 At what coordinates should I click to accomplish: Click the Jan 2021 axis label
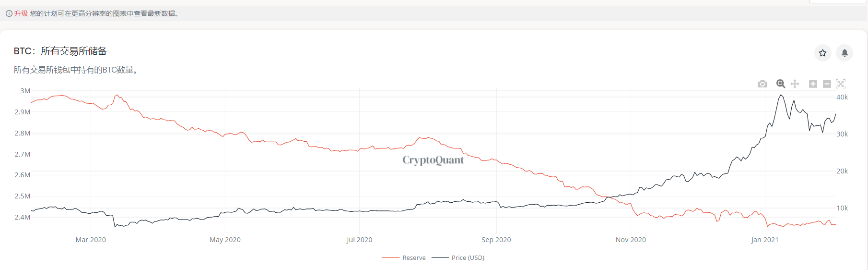765,240
